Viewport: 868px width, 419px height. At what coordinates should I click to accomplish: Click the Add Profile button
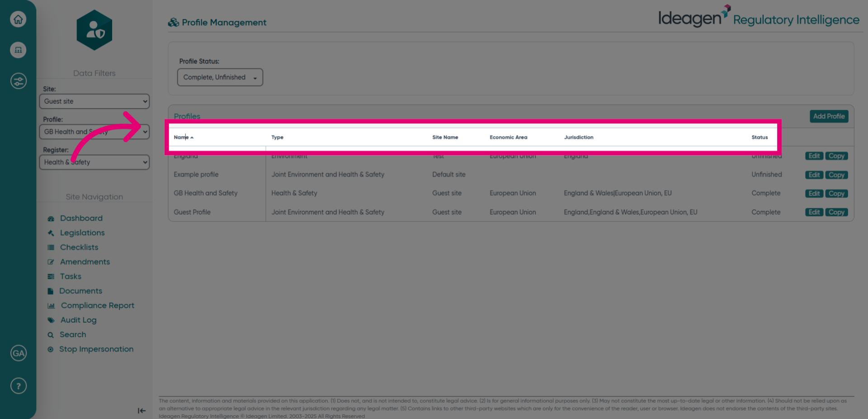(x=829, y=116)
